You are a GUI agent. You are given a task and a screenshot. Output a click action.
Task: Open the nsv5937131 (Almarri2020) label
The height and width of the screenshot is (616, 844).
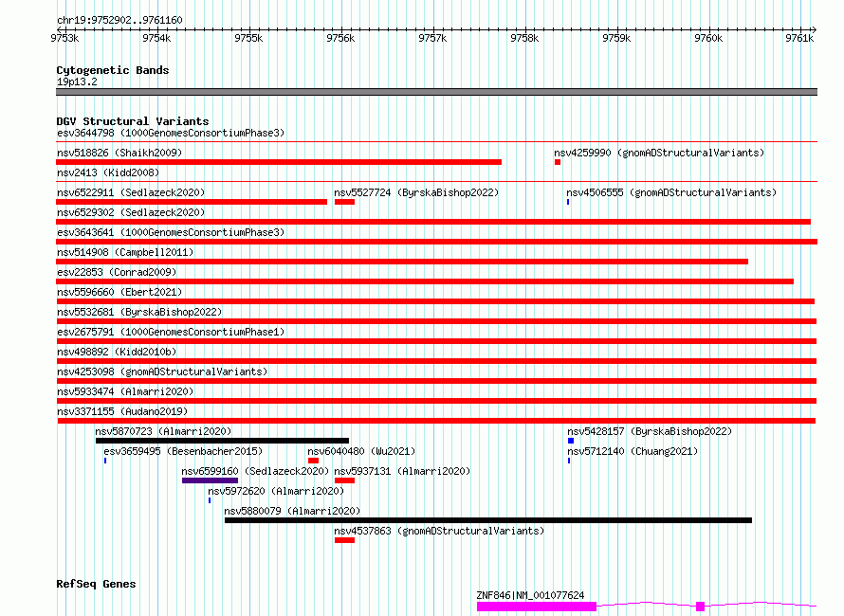[402, 471]
